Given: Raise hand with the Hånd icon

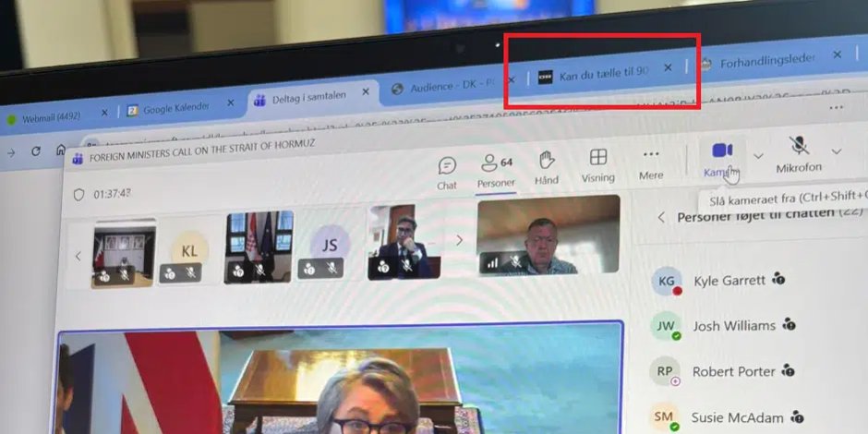Looking at the screenshot, I should pos(547,162).
